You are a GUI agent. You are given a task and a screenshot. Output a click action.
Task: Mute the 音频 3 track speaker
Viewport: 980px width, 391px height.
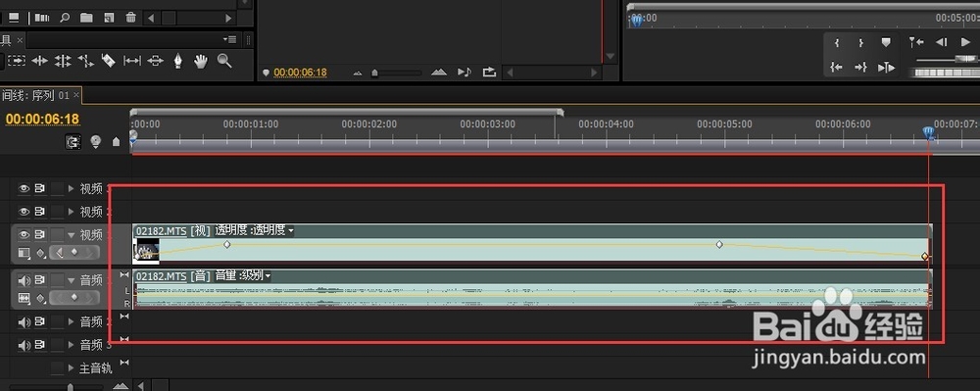24,345
